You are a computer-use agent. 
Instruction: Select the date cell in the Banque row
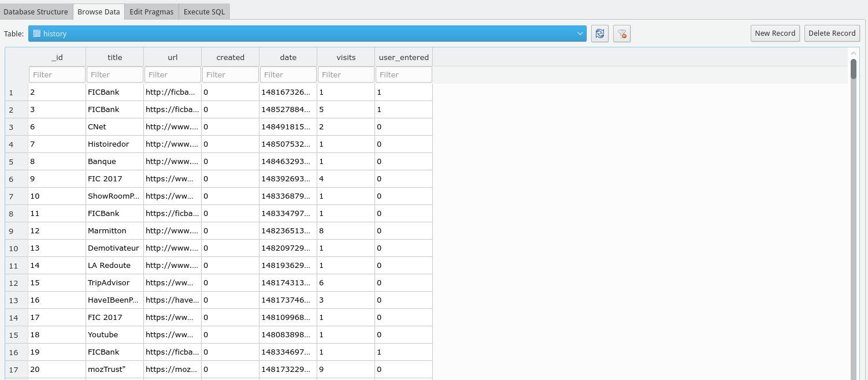[x=288, y=162]
